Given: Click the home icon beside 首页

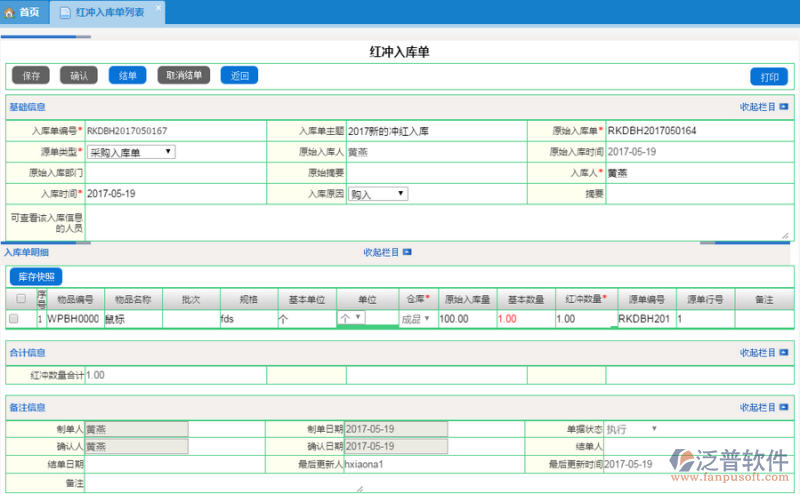Looking at the screenshot, I should [x=9, y=12].
